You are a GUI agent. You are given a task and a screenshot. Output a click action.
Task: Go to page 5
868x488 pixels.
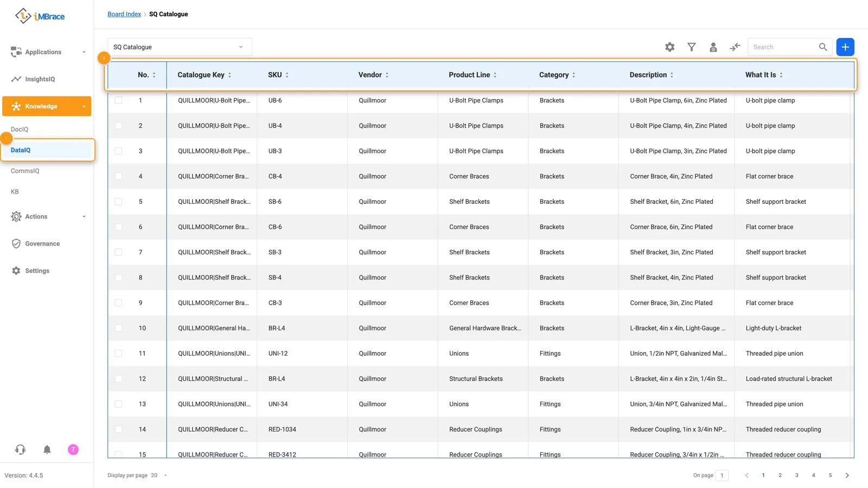[x=830, y=476]
